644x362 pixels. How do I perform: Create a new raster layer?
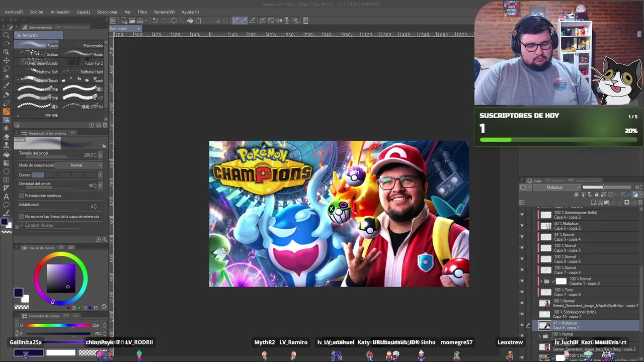(594, 203)
